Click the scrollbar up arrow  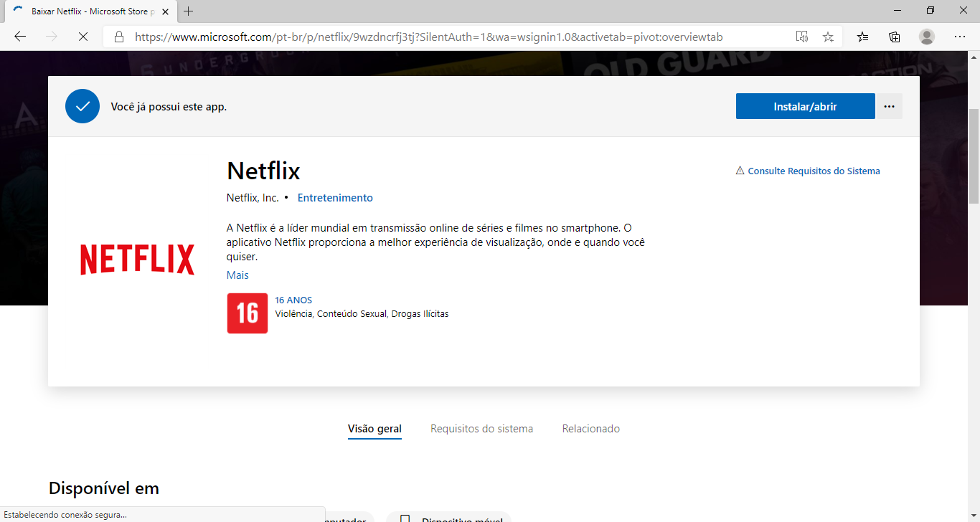tap(974, 57)
